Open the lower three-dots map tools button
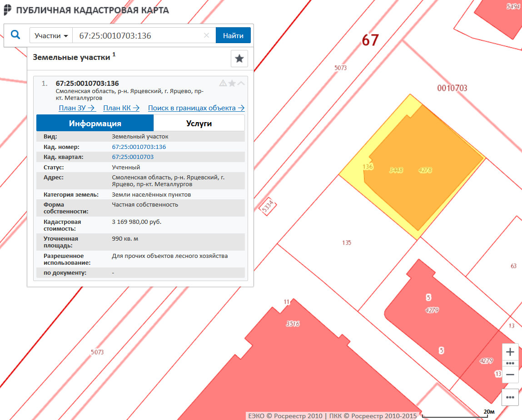Viewport: 522px width, 420px height. pos(510,397)
